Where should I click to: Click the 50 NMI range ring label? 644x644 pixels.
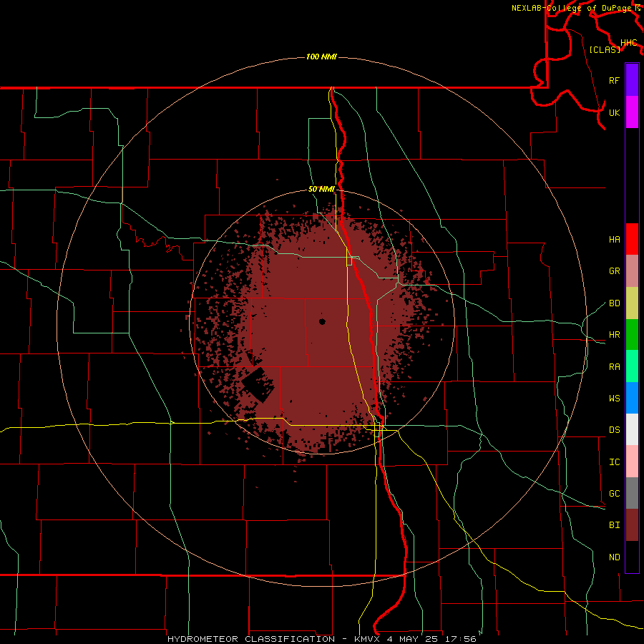(321, 189)
